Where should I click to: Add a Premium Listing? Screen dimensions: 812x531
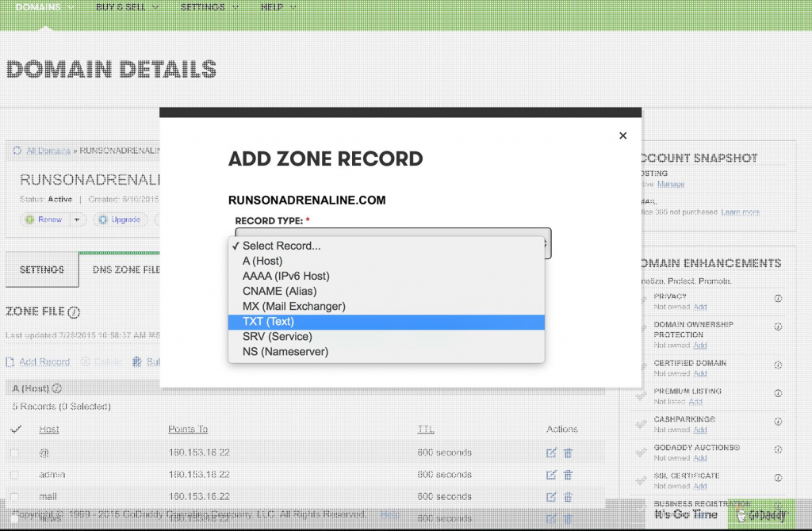(695, 402)
